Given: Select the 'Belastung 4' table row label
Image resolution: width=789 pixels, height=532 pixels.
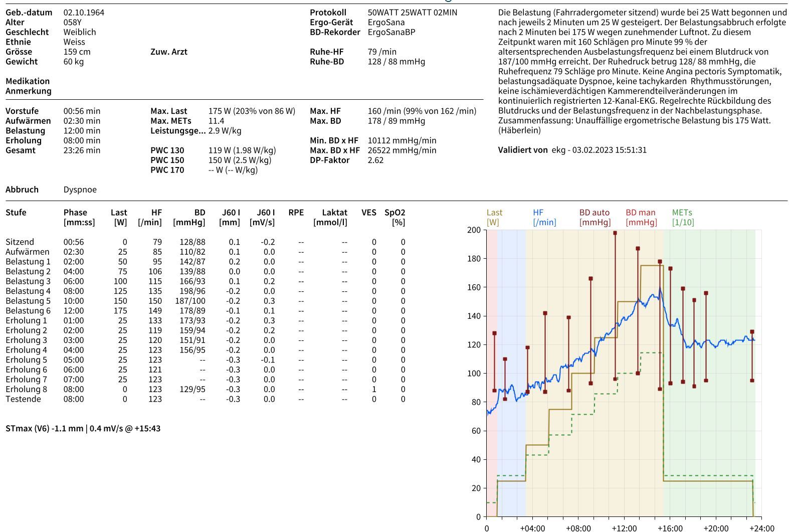Looking at the screenshot, I should click(x=28, y=291).
